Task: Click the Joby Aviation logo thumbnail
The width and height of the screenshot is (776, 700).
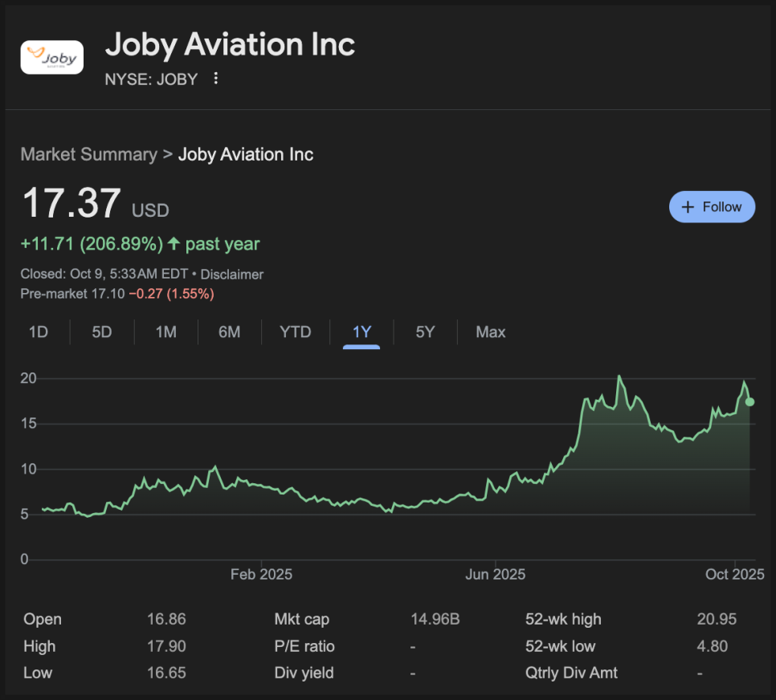Action: tap(51, 57)
